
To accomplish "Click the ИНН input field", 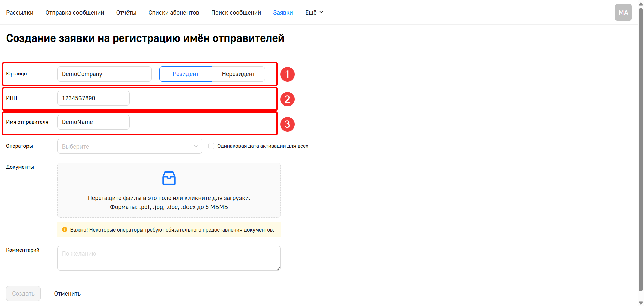I will (x=93, y=98).
